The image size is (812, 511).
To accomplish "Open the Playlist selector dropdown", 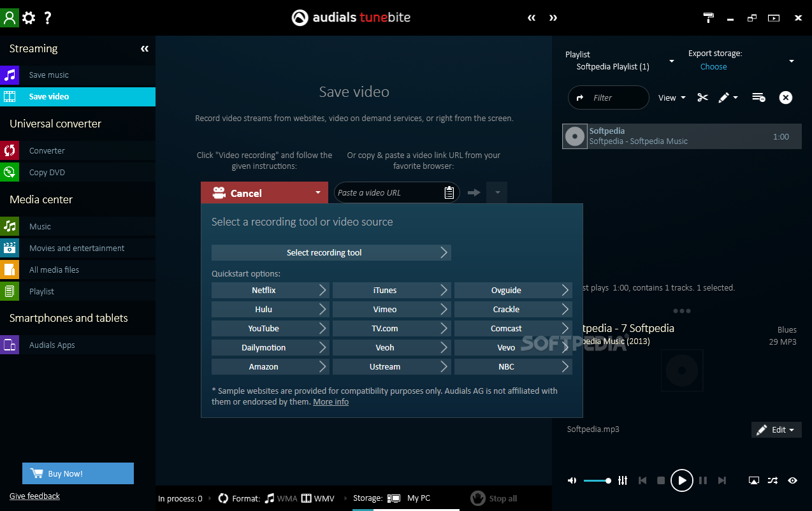I will coord(671,61).
